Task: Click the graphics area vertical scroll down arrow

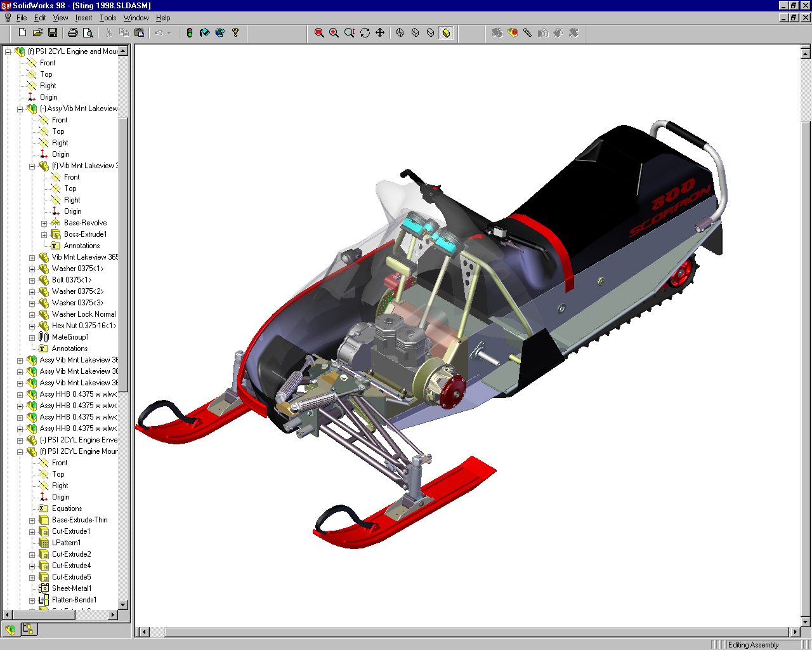Action: coord(806,621)
